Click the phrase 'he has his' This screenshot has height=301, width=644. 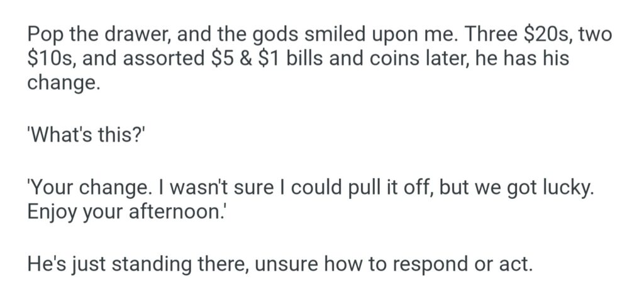pyautogui.click(x=524, y=59)
